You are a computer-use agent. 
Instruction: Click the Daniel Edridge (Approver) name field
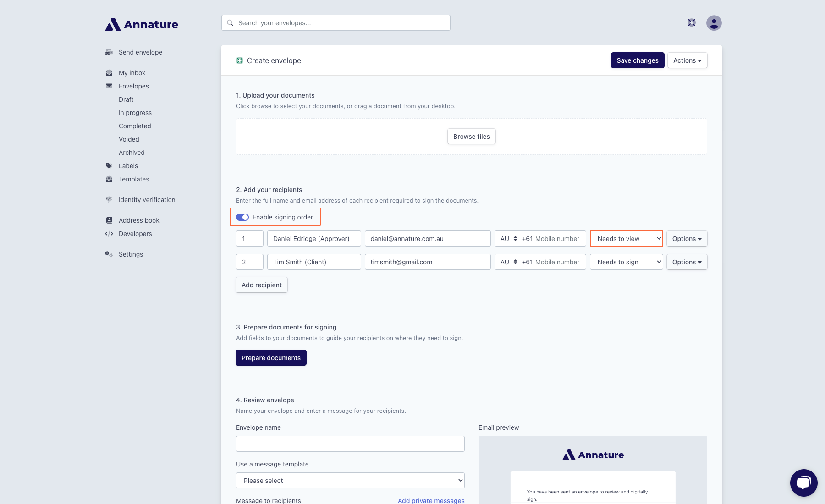point(314,239)
